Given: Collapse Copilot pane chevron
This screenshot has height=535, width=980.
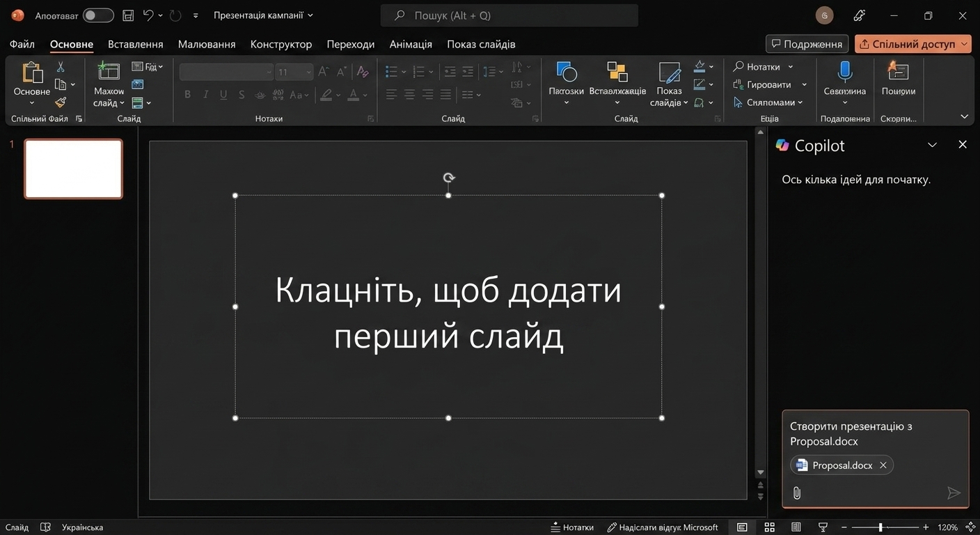Looking at the screenshot, I should (932, 145).
